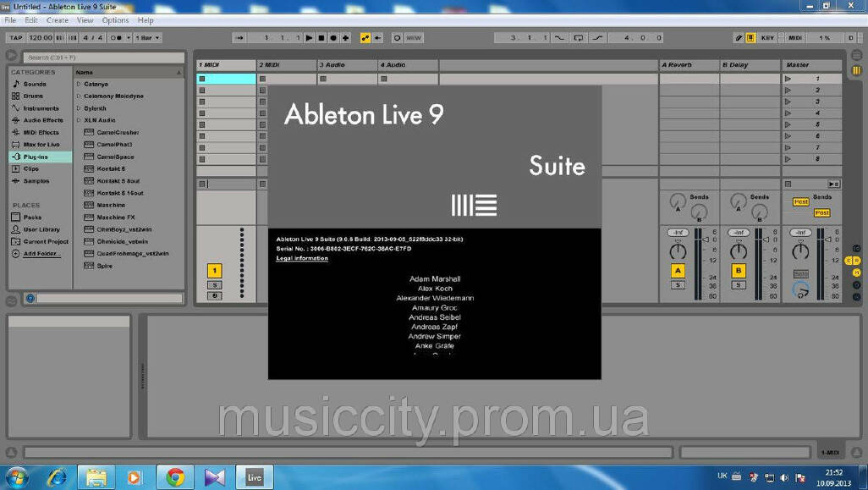Viewport: 868px width, 490px height.
Task: Open the metronome settings dropdown arrow
Action: (x=129, y=37)
